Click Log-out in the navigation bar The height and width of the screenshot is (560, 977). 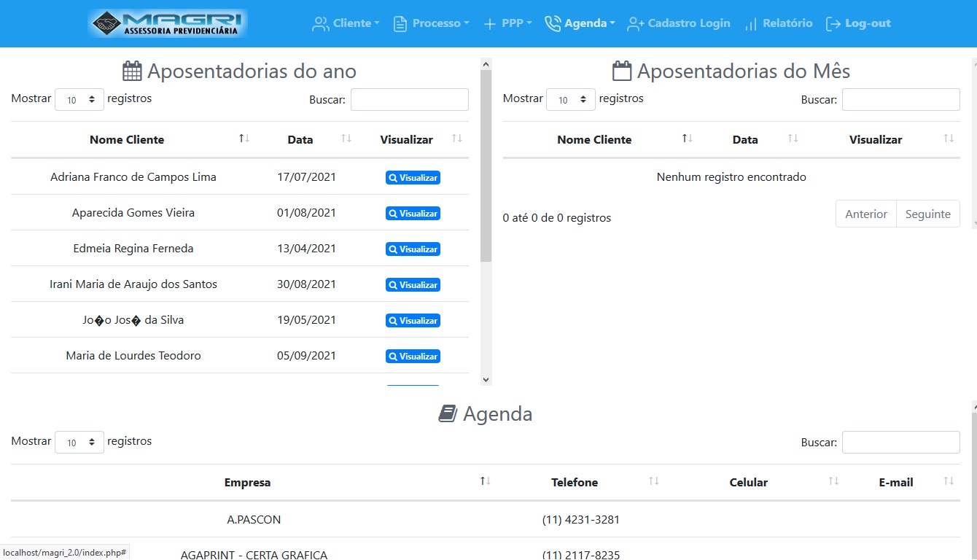[858, 23]
